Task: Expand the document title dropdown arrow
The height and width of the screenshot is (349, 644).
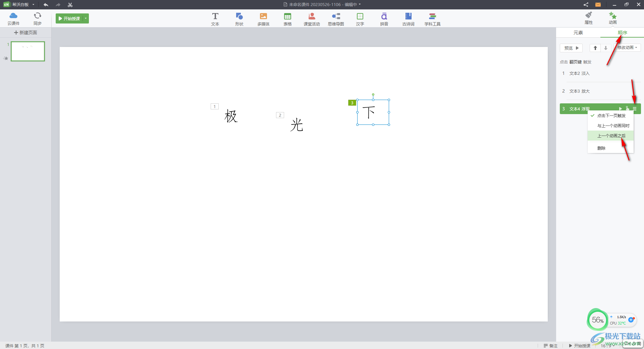Action: tap(360, 5)
